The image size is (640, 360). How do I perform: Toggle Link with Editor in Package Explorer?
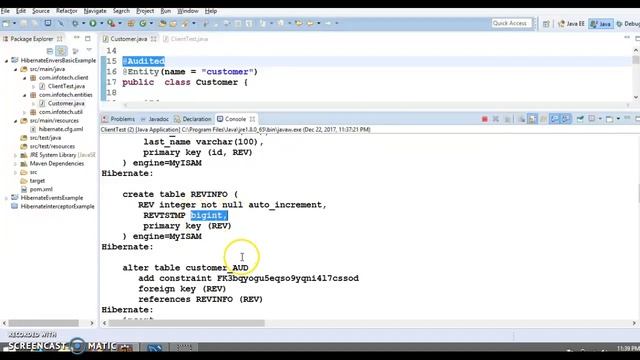pyautogui.click(x=61, y=51)
